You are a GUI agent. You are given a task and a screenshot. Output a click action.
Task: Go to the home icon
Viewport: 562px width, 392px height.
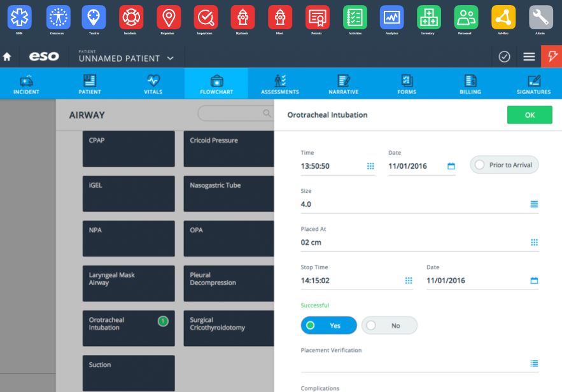pos(7,57)
